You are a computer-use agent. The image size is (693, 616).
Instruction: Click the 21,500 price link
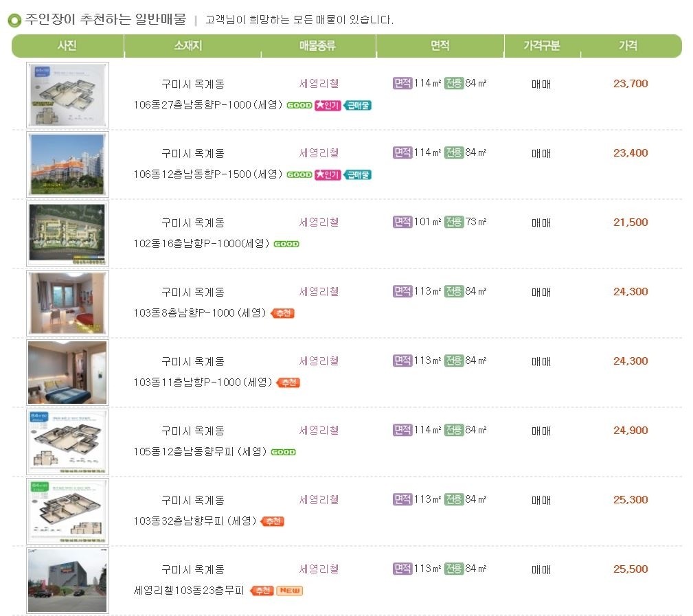pyautogui.click(x=630, y=223)
